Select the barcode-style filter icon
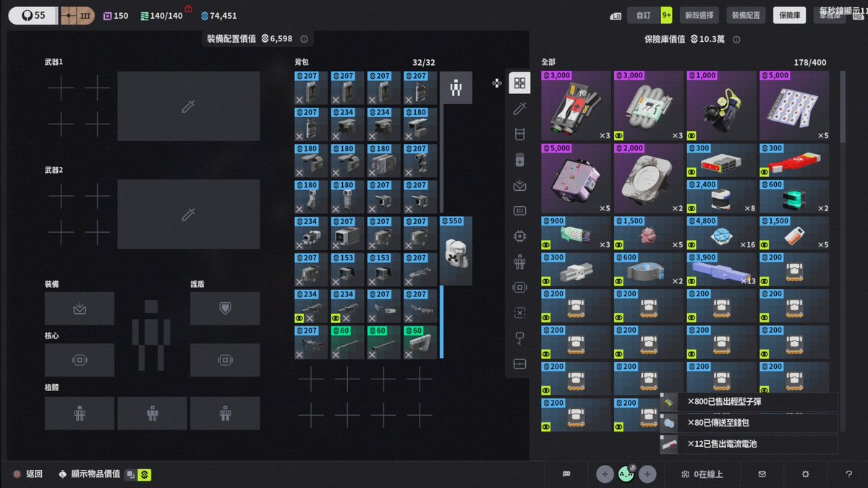868x488 pixels. click(x=519, y=210)
